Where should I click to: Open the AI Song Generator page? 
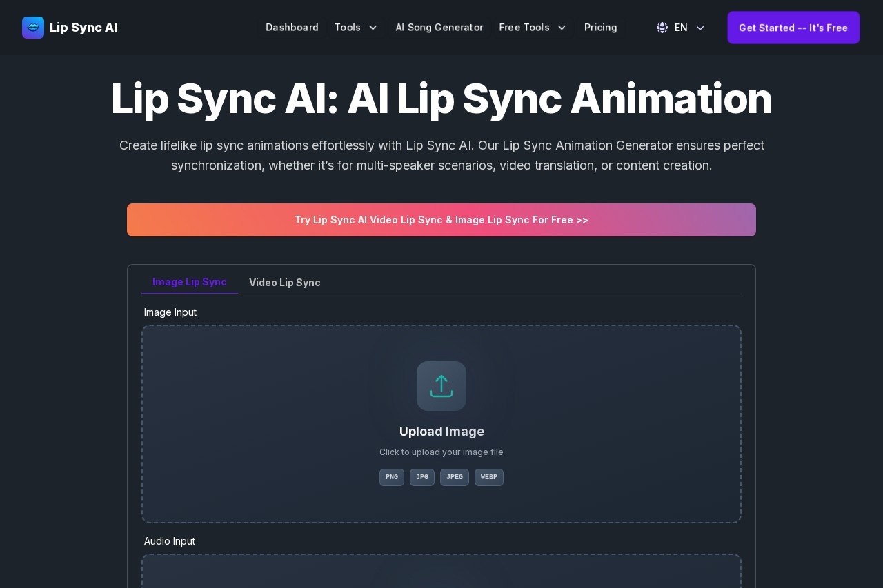pos(439,28)
